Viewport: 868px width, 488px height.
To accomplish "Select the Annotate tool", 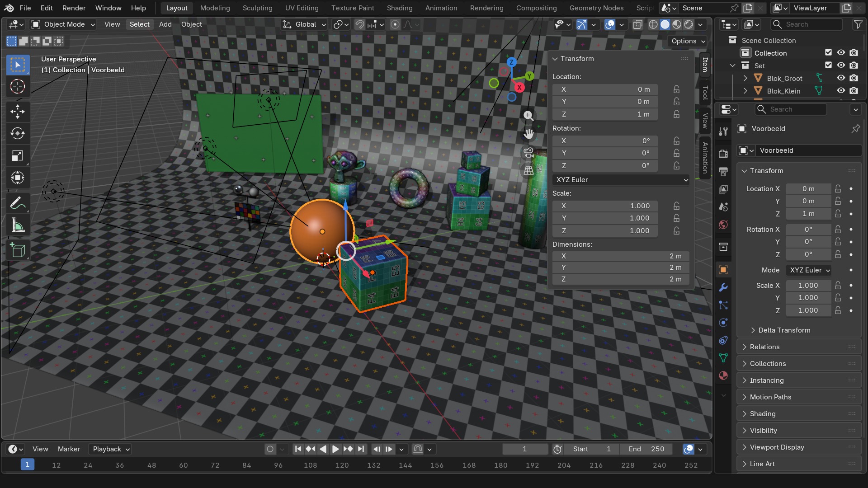I will click(18, 203).
